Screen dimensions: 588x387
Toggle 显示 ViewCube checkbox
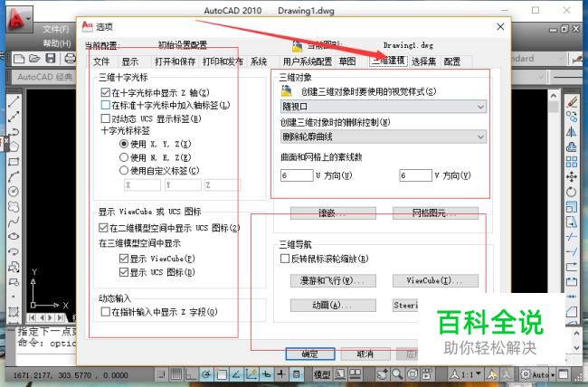(124, 259)
